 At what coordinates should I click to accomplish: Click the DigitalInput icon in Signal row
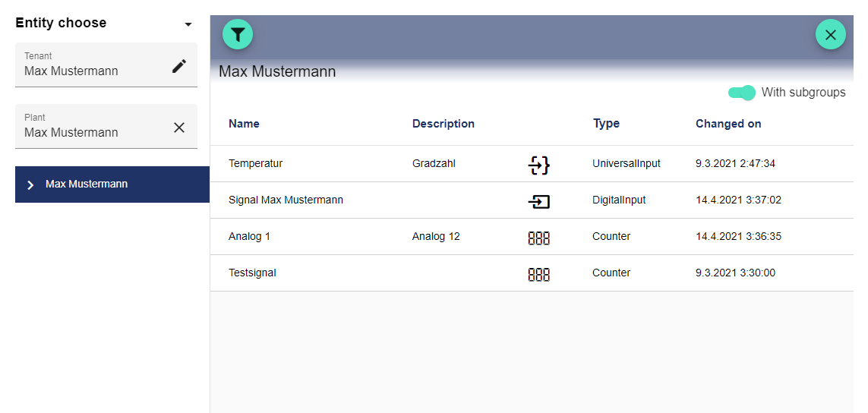coord(538,201)
